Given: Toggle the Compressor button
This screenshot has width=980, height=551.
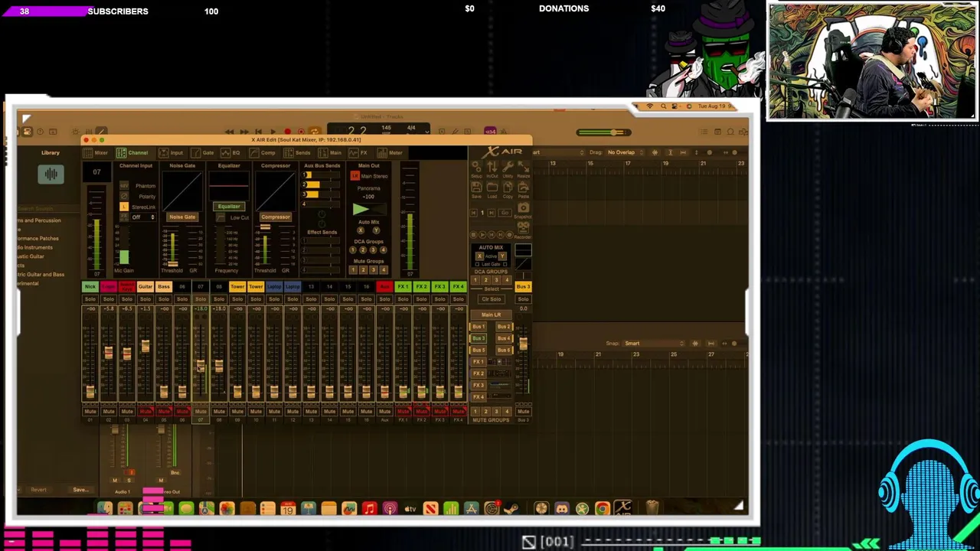Looking at the screenshot, I should 276,217.
